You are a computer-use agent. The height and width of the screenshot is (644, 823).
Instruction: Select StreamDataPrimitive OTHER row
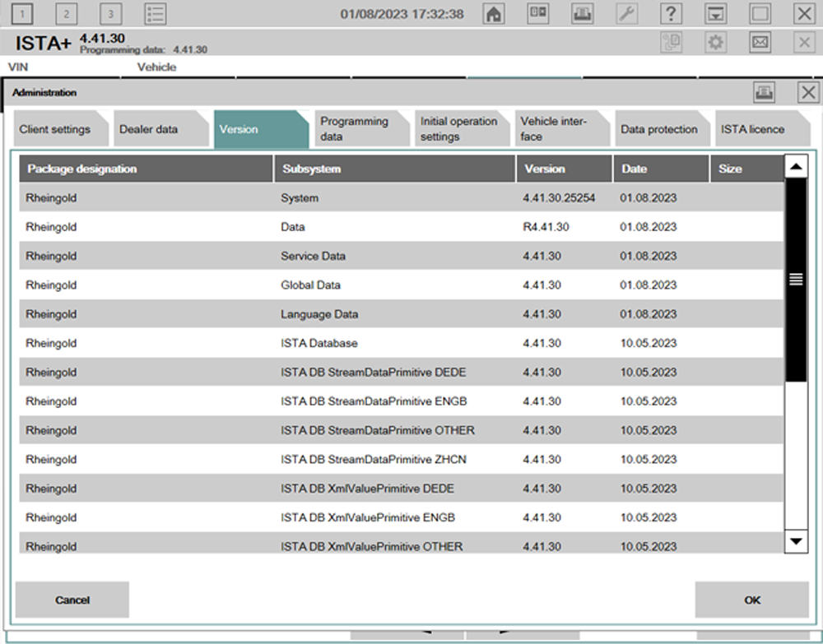point(402,430)
